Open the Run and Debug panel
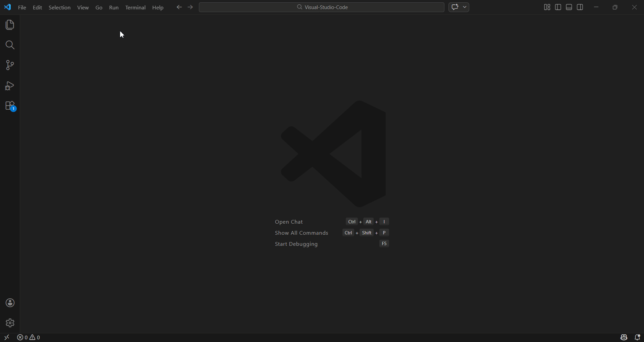This screenshot has width=644, height=342. 10,86
